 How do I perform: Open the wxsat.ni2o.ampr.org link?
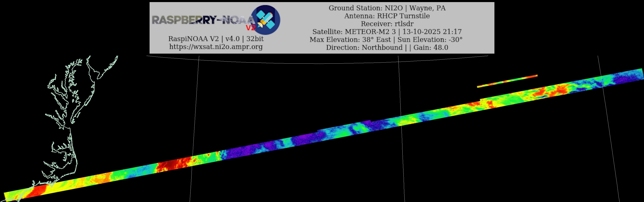click(216, 47)
